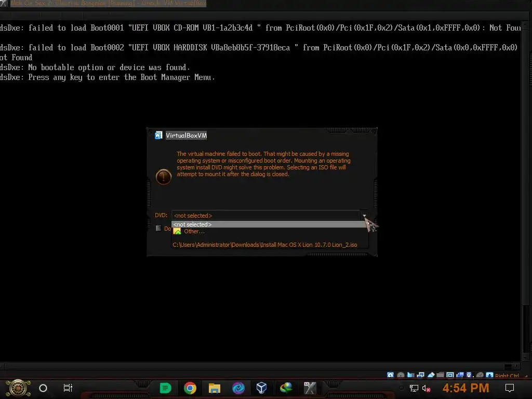Screen dimensions: 532x399
Task: Open Internet Download Manager taskbar icon
Action: pos(286,388)
